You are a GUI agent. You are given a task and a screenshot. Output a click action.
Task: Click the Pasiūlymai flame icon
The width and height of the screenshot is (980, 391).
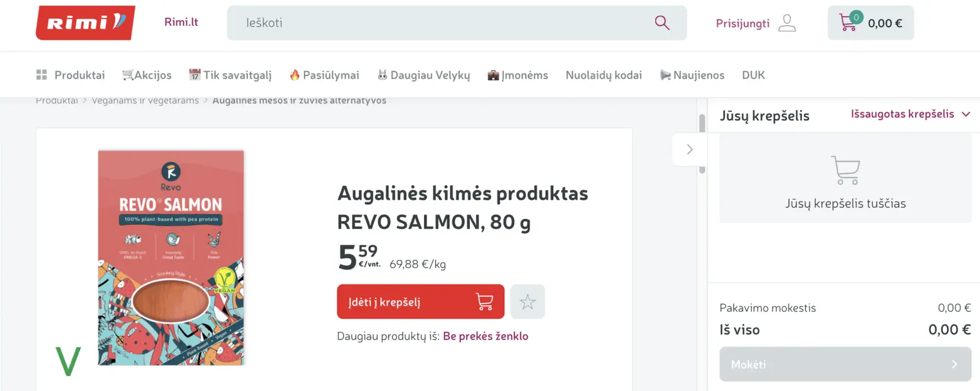click(295, 75)
